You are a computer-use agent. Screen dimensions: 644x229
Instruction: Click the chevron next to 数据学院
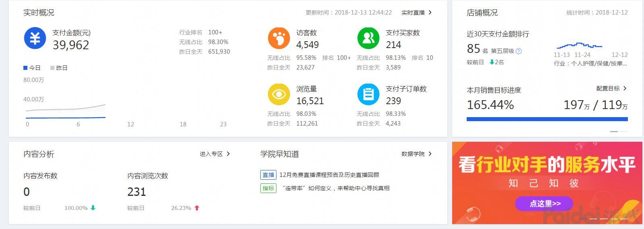[430, 154]
